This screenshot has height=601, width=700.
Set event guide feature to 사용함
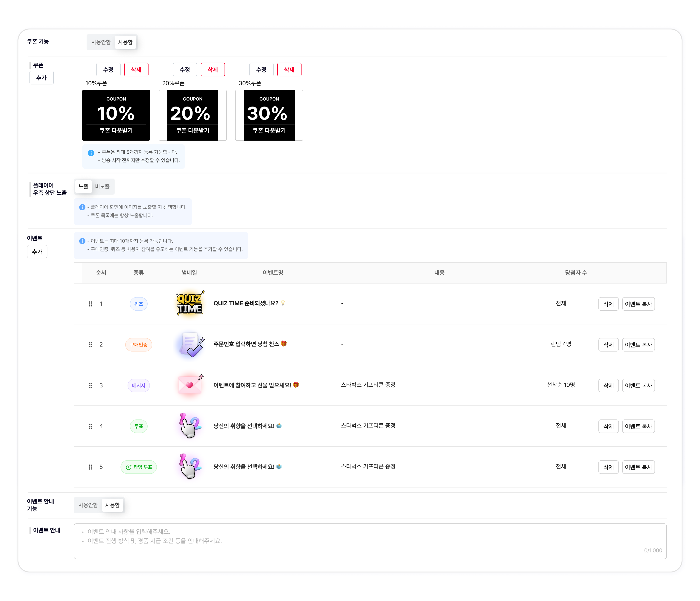113,505
